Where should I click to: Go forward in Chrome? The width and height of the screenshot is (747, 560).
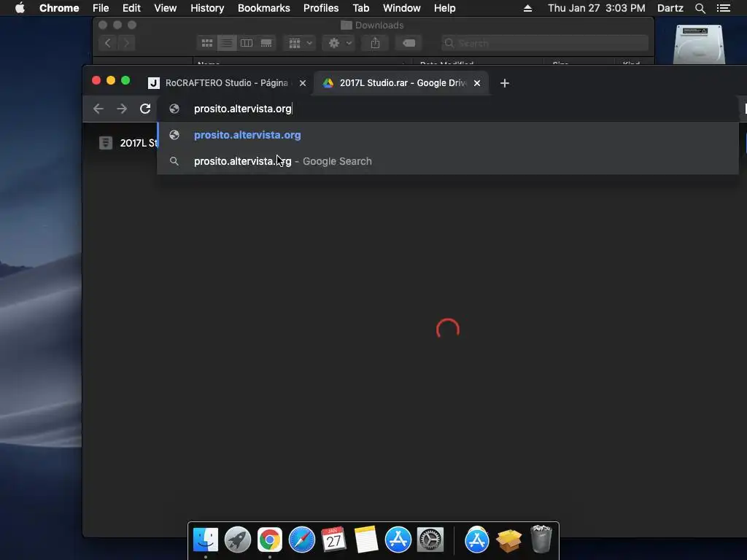122,109
